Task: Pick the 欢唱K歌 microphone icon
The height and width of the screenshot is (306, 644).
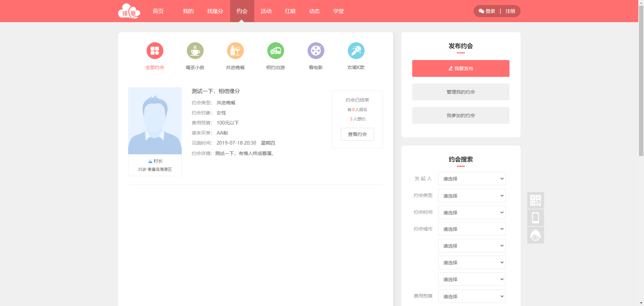Action: coord(356,51)
